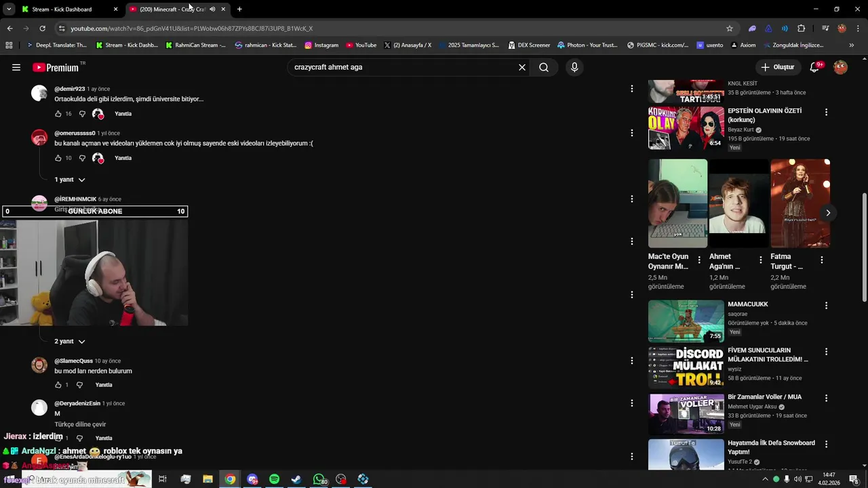Open Spotify from the taskbar
Screen dimensions: 868x488
tap(274, 479)
